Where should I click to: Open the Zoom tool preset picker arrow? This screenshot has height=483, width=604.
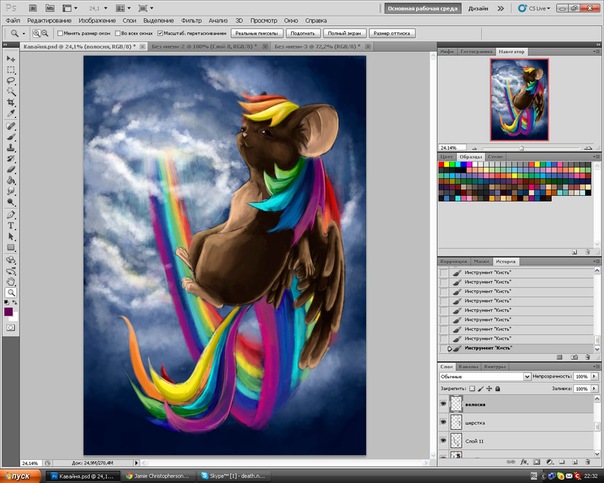click(23, 34)
